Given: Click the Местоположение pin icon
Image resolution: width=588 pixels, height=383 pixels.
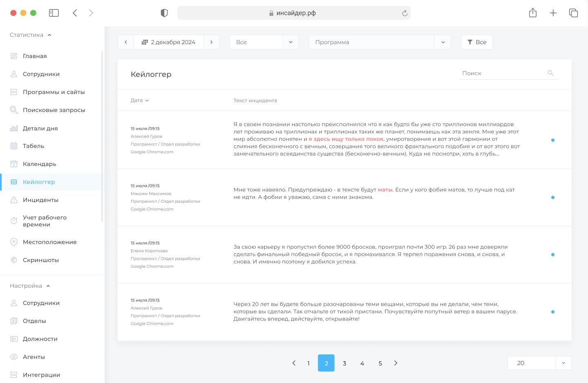Looking at the screenshot, I should coord(14,242).
